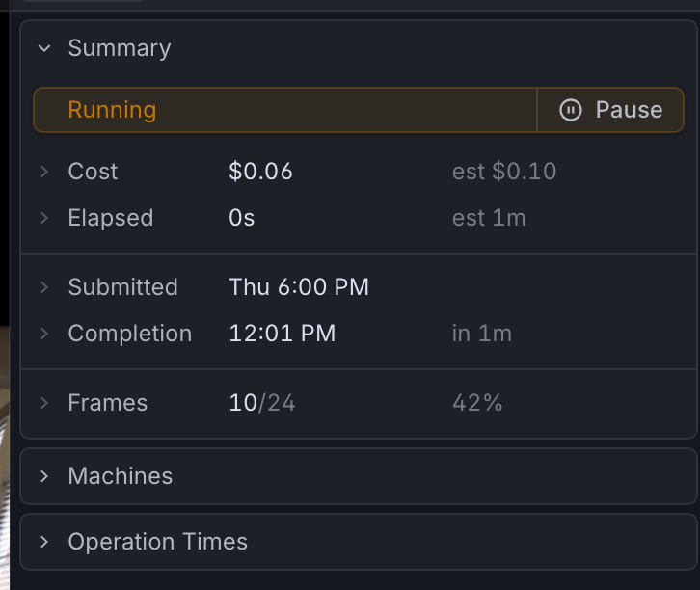700x590 pixels.
Task: Select the Machines panel header
Action: pyautogui.click(x=359, y=476)
